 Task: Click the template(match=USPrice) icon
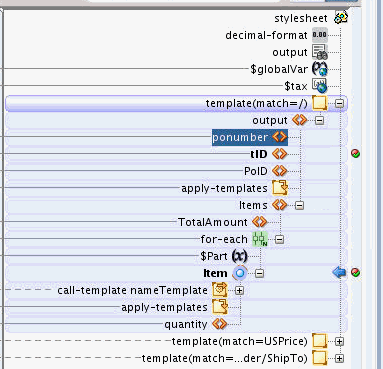point(319,341)
